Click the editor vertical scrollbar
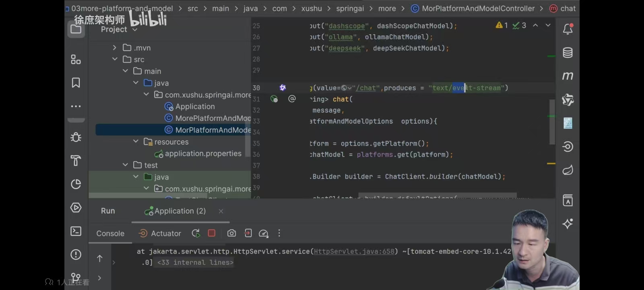The width and height of the screenshot is (644, 290). pos(552,122)
